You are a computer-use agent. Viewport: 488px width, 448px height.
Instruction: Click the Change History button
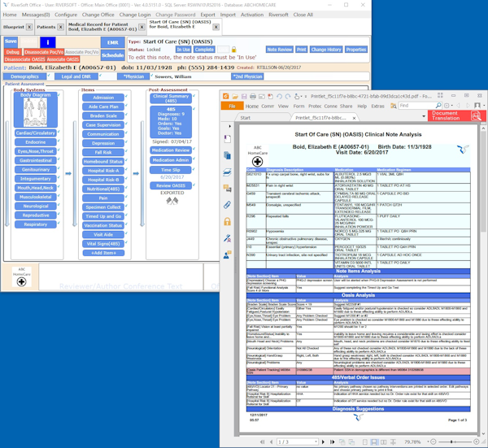click(326, 50)
